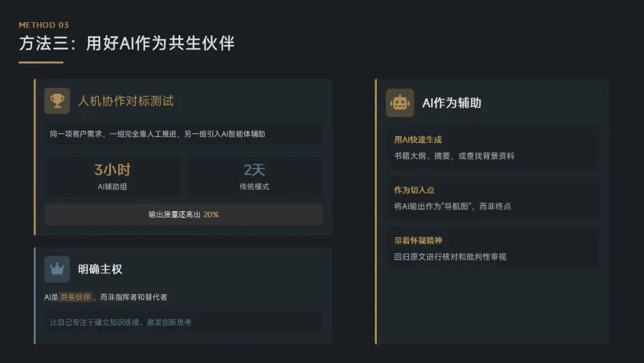This screenshot has height=363, width=644.
Task: Click the METHOD 03 label
Action: 44,24
